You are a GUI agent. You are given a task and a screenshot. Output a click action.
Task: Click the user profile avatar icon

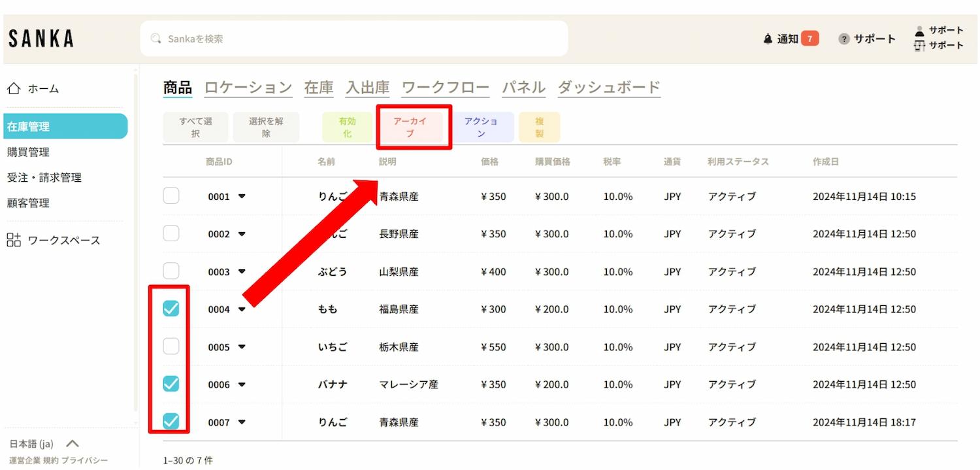(x=920, y=31)
